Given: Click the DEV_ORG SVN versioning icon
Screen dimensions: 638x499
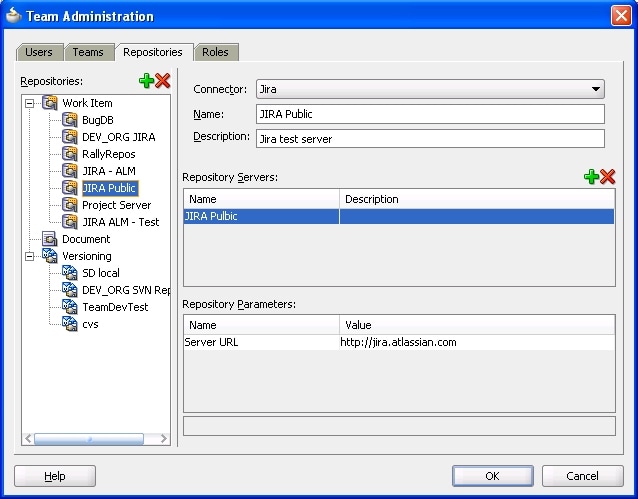Looking at the screenshot, I should pos(70,290).
